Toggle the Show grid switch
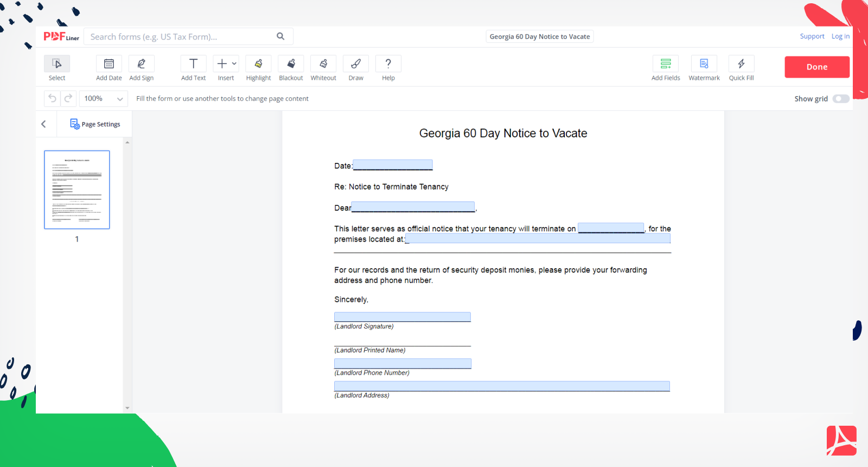868x467 pixels. [x=841, y=99]
